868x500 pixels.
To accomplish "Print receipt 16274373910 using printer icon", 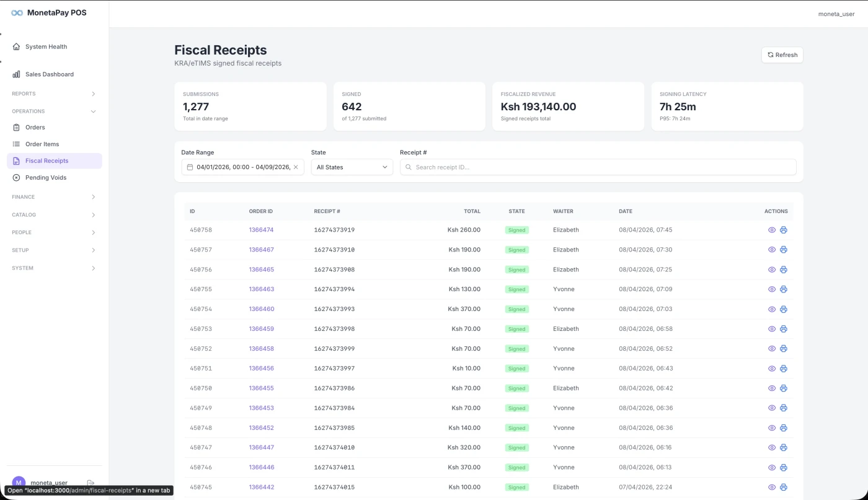I will coord(783,250).
